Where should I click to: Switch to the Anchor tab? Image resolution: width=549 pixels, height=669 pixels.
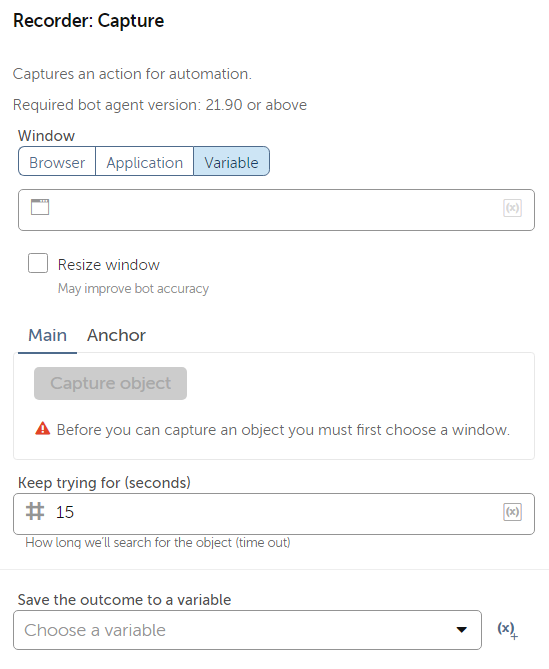pos(116,335)
